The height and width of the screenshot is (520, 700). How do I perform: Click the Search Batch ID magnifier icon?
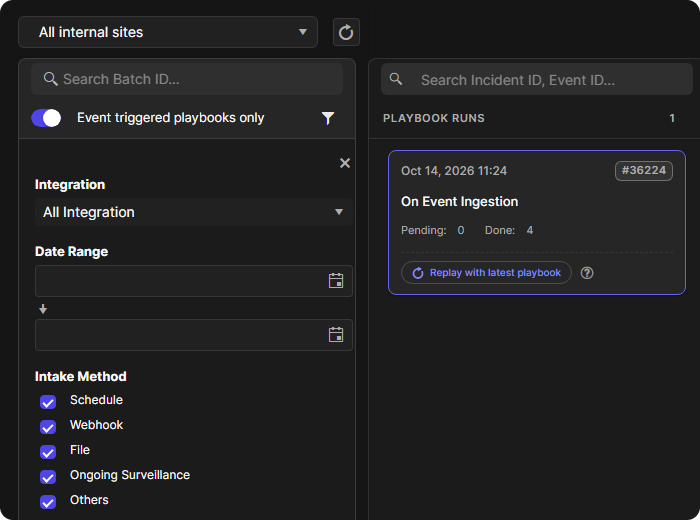pyautogui.click(x=50, y=79)
